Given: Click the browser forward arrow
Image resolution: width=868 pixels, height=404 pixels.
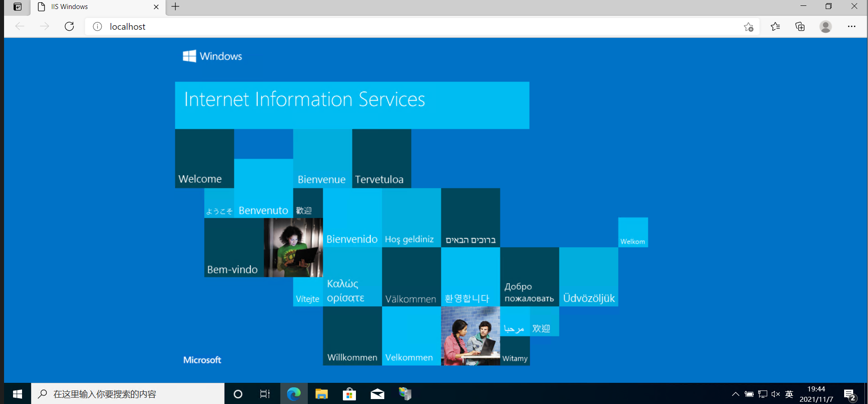Looking at the screenshot, I should point(45,27).
